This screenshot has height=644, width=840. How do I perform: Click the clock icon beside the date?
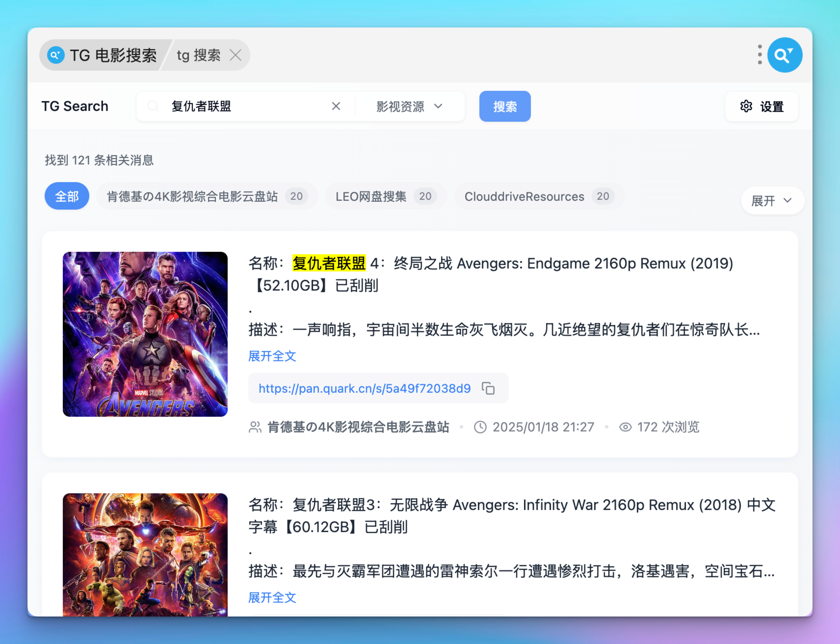[x=480, y=427]
